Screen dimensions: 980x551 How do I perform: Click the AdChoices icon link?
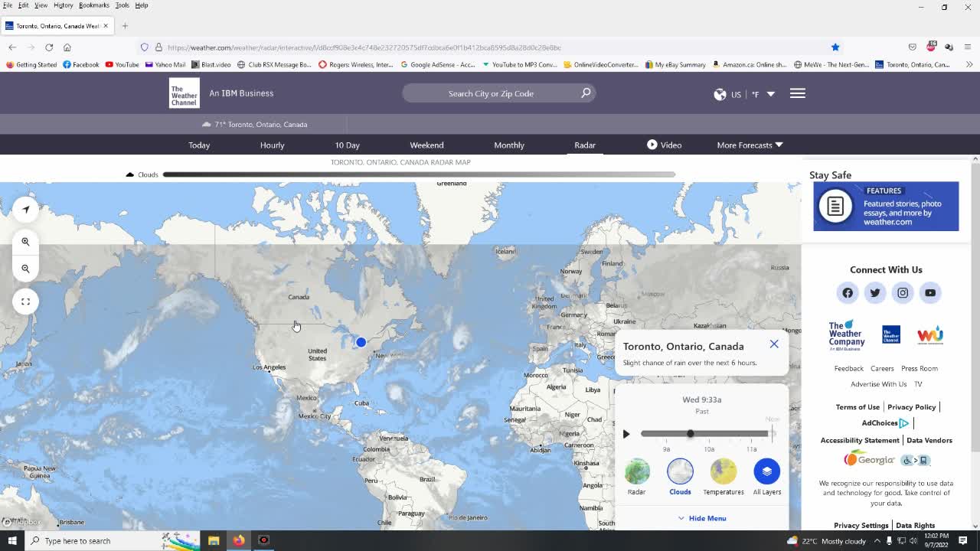click(904, 423)
